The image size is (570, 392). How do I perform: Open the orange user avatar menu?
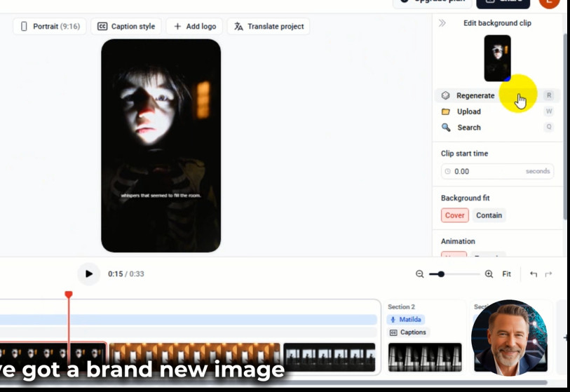[x=549, y=2]
